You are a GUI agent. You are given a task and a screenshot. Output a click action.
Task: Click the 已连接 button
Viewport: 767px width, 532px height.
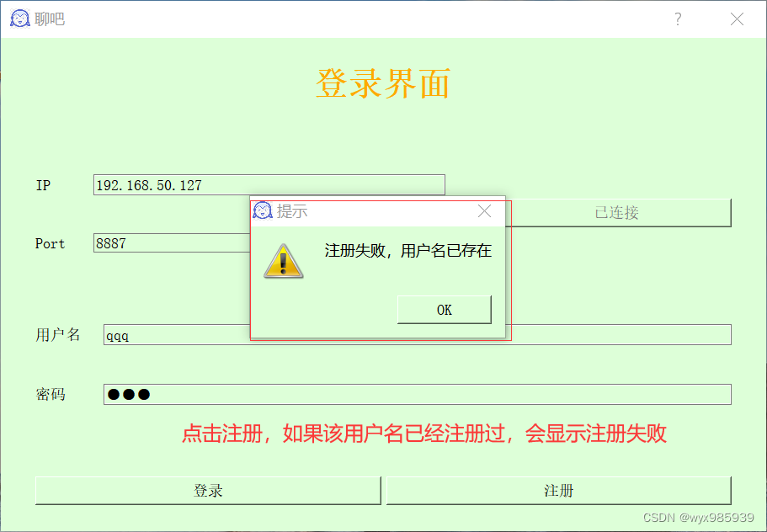618,213
